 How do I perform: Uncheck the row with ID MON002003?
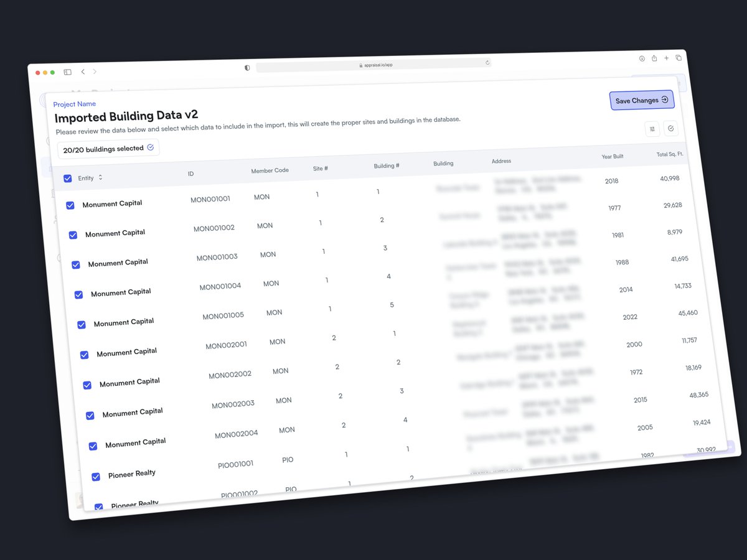click(x=90, y=416)
